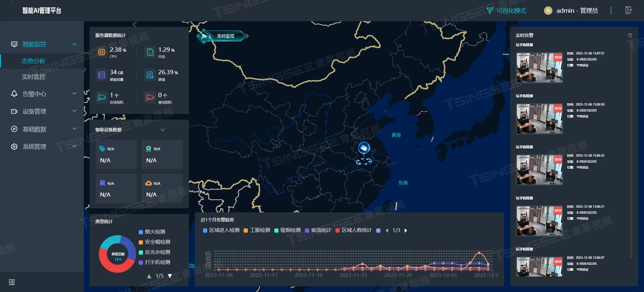Collapse the 智能监控 menu chevron

75,44
